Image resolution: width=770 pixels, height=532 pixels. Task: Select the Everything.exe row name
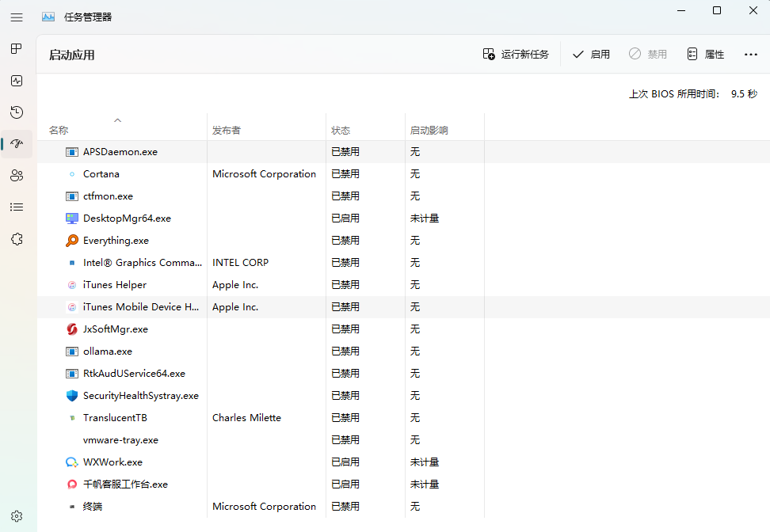pyautogui.click(x=116, y=241)
